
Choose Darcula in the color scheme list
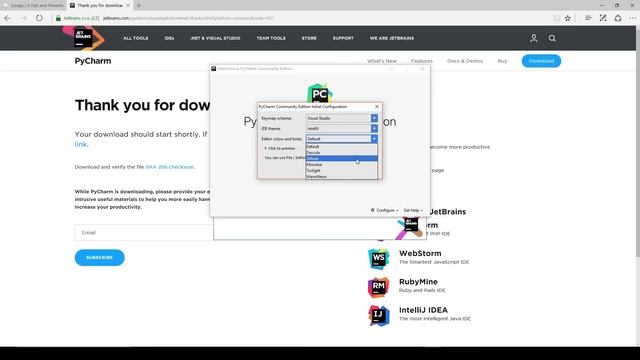342,152
